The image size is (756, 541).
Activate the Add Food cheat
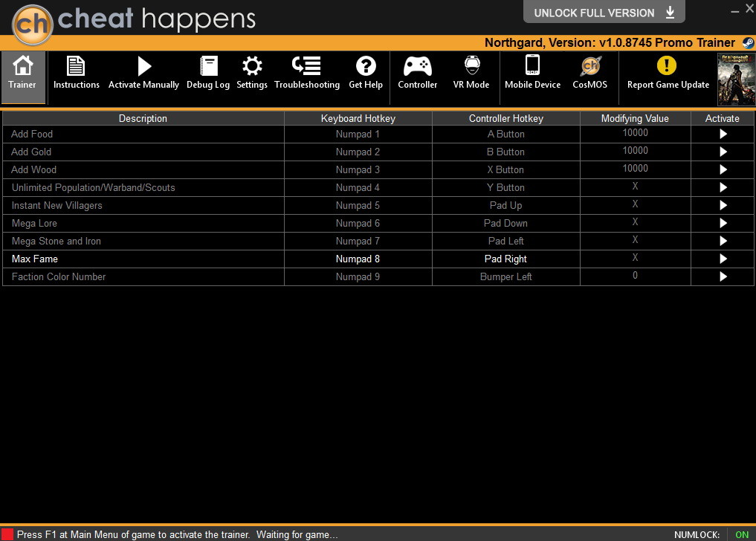click(723, 134)
